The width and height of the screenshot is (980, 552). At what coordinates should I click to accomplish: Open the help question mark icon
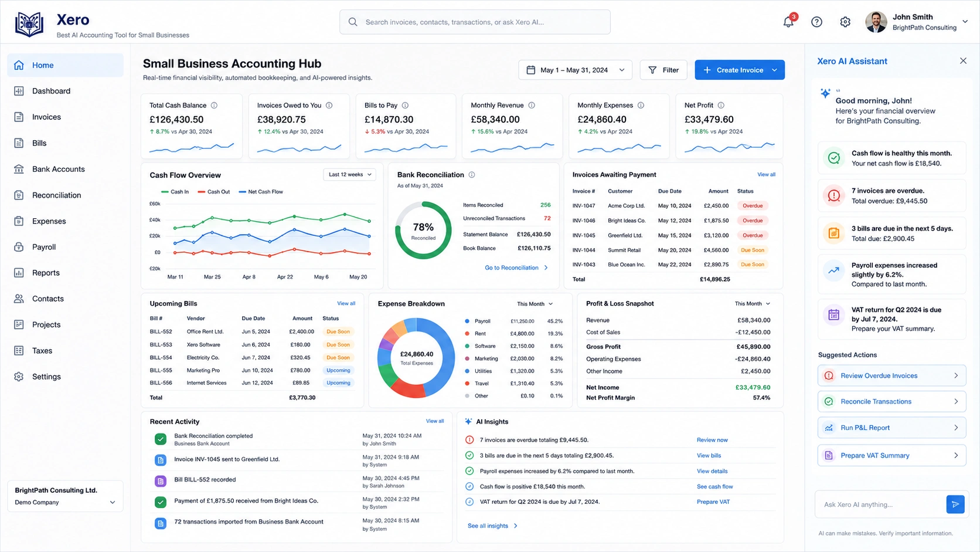click(x=816, y=22)
